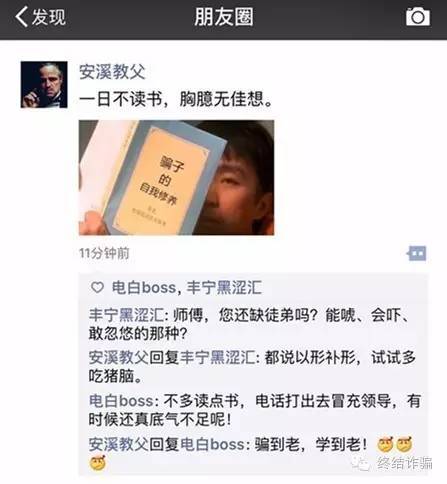Viewport: 447px width, 484px height.
Task: Tap 电白boss name in third comment
Action: pos(121,401)
